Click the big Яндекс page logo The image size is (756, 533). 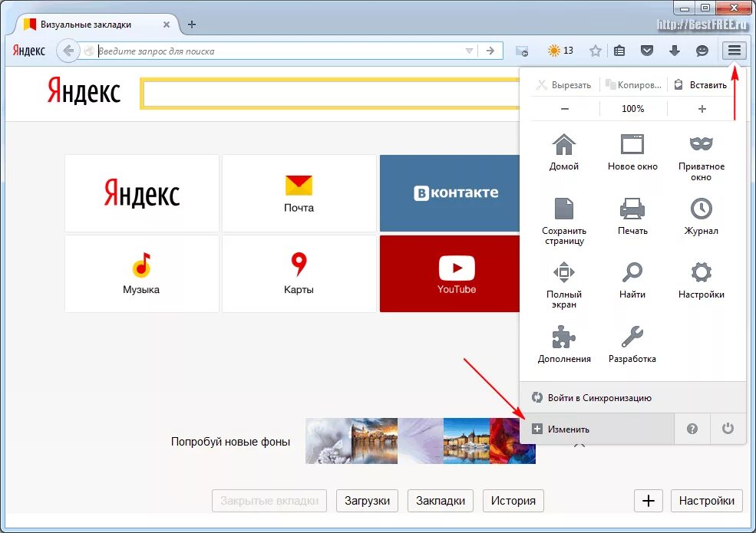pyautogui.click(x=84, y=90)
